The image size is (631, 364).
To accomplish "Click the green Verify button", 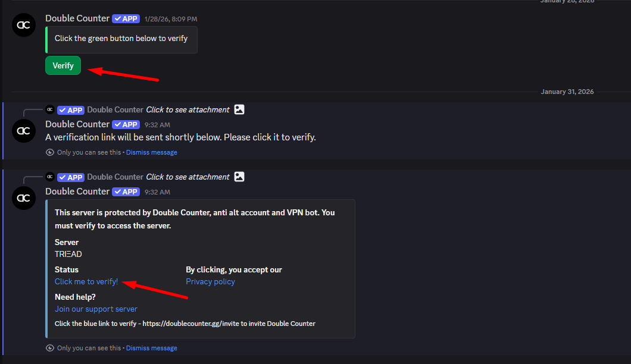I will point(63,65).
